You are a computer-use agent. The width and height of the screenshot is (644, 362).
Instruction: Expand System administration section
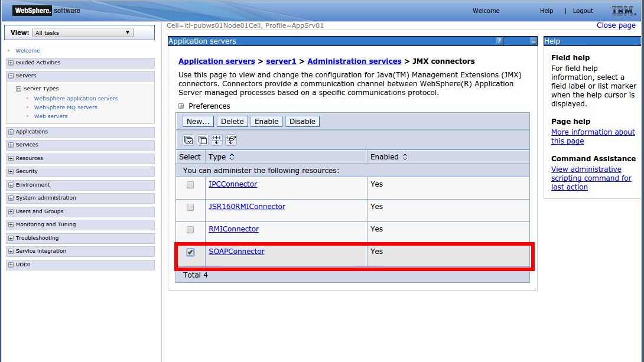click(11, 198)
